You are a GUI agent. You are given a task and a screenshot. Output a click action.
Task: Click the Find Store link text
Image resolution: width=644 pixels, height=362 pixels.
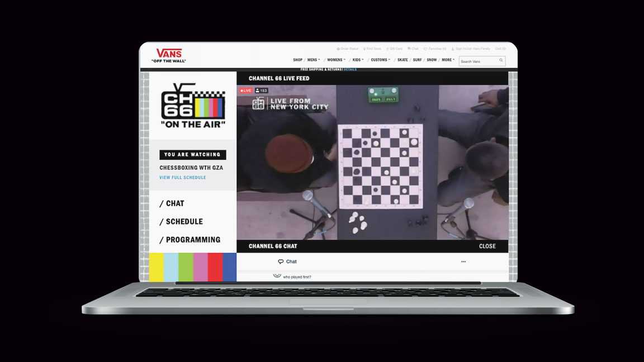click(x=374, y=49)
